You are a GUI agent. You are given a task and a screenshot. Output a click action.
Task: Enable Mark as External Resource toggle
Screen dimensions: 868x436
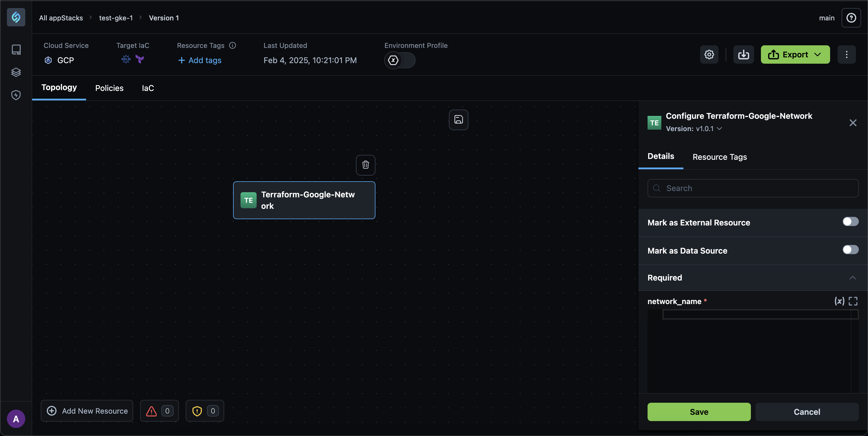[x=850, y=221]
